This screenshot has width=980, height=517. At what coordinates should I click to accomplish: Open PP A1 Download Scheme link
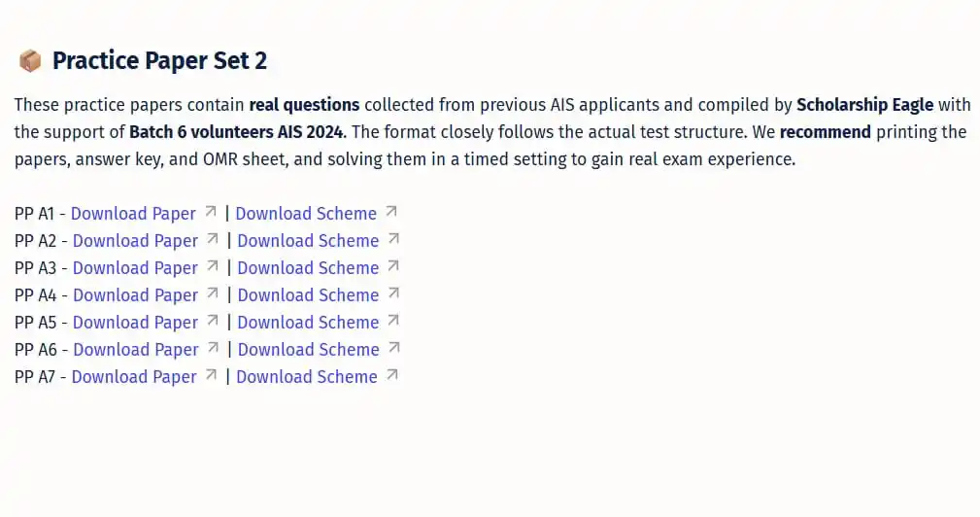306,214
